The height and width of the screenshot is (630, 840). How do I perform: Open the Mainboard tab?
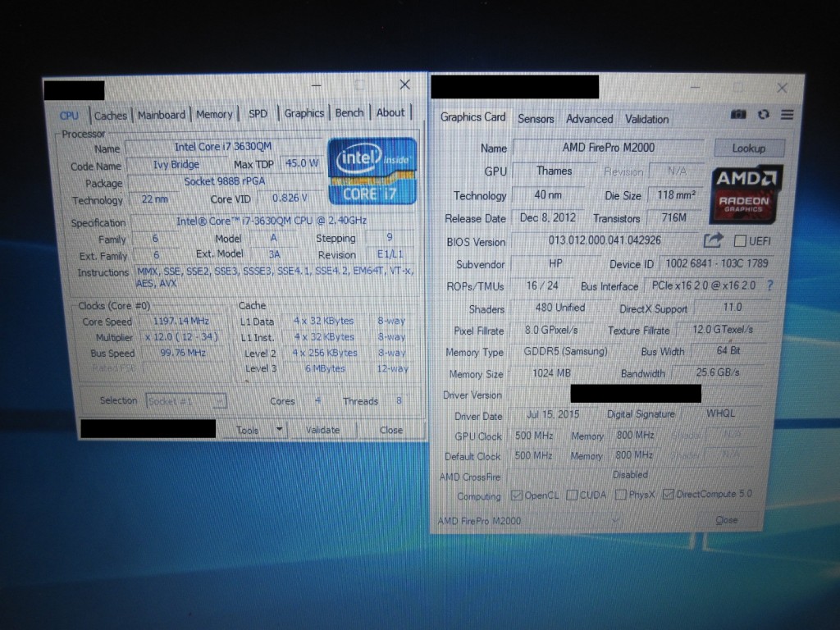click(162, 115)
